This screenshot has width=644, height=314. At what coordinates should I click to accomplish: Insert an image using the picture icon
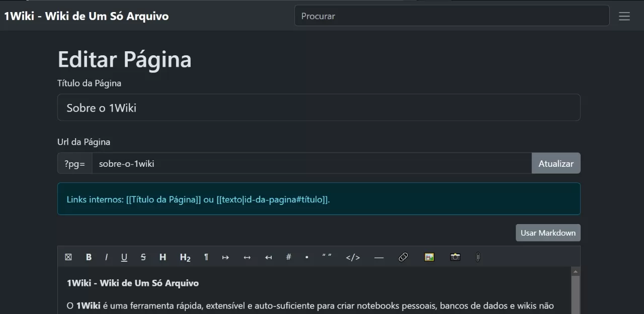pos(429,257)
